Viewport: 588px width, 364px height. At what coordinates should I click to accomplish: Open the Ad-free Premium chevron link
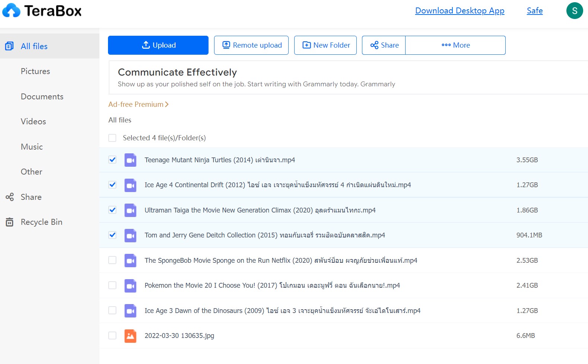click(x=139, y=104)
